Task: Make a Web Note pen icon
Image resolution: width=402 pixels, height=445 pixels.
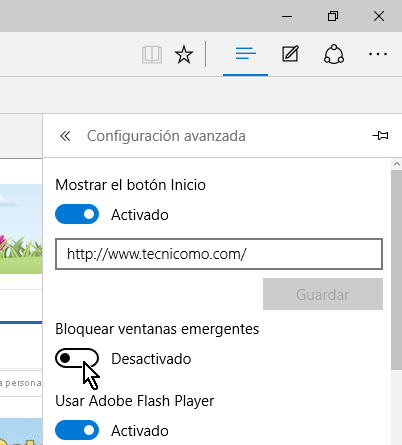Action: tap(290, 54)
